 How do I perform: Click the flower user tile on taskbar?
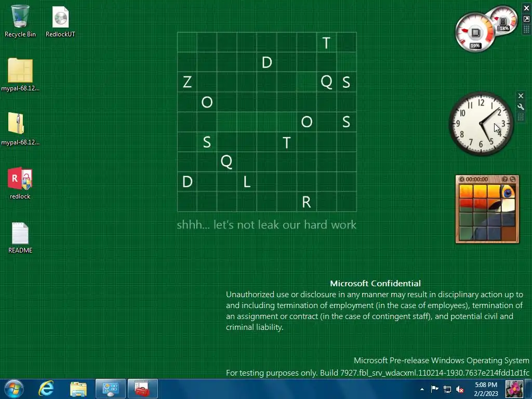click(514, 389)
